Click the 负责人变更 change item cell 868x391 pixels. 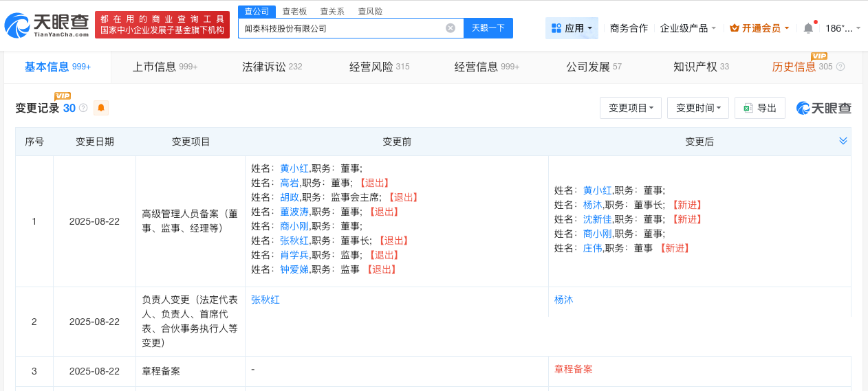click(191, 322)
